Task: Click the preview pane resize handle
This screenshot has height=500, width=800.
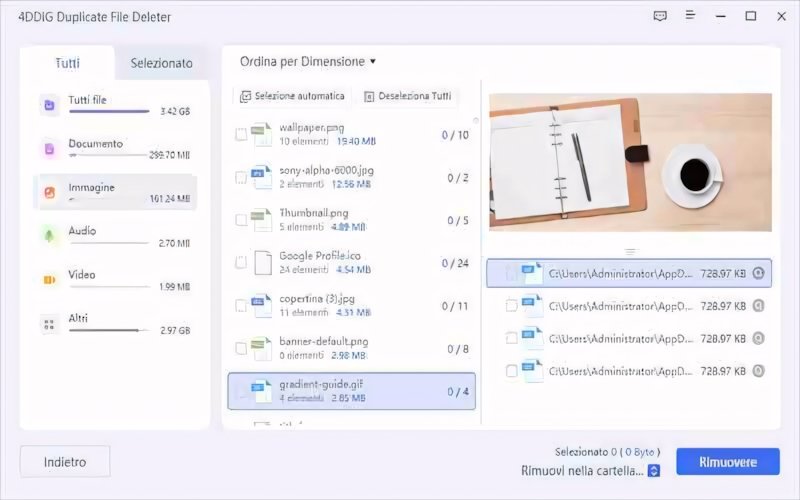Action: point(630,252)
